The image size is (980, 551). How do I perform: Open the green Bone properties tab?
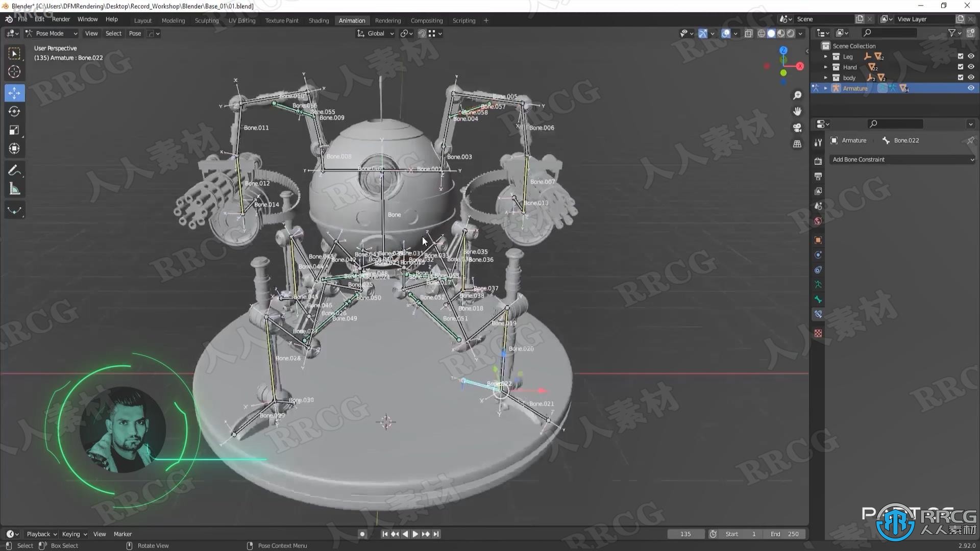(818, 299)
